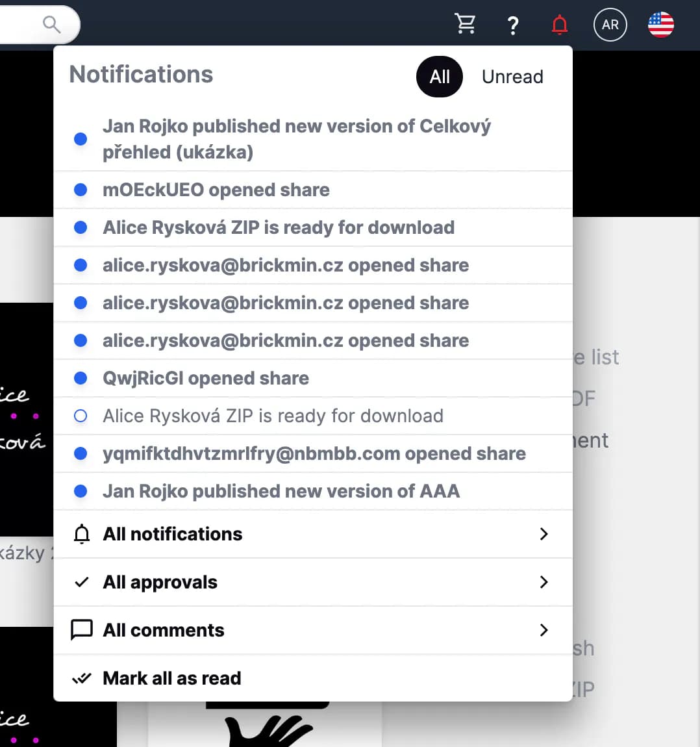Image resolution: width=700 pixels, height=747 pixels.
Task: Click the red notification bell icon
Action: pos(559,25)
